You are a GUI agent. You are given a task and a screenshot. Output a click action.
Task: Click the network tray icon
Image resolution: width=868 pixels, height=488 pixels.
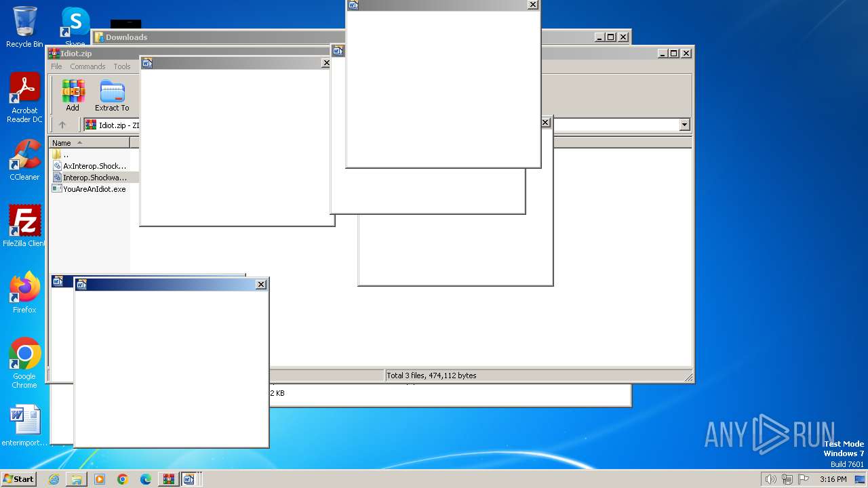pyautogui.click(x=787, y=479)
